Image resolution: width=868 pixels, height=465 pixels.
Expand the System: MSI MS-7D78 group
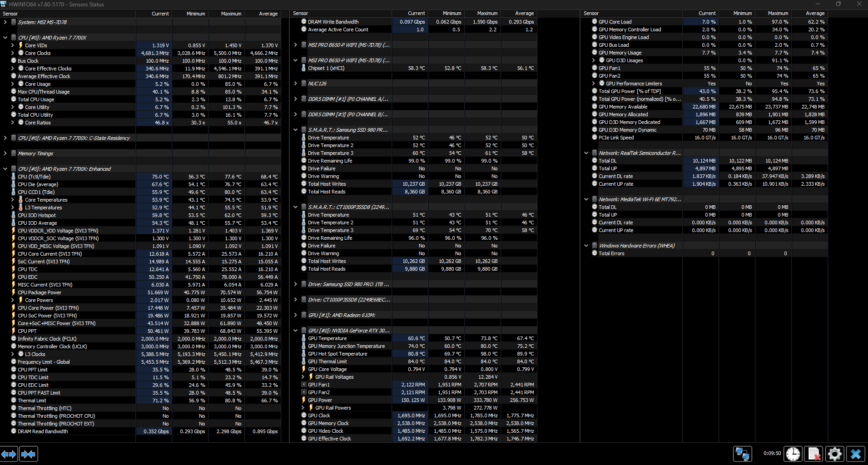tap(5, 22)
